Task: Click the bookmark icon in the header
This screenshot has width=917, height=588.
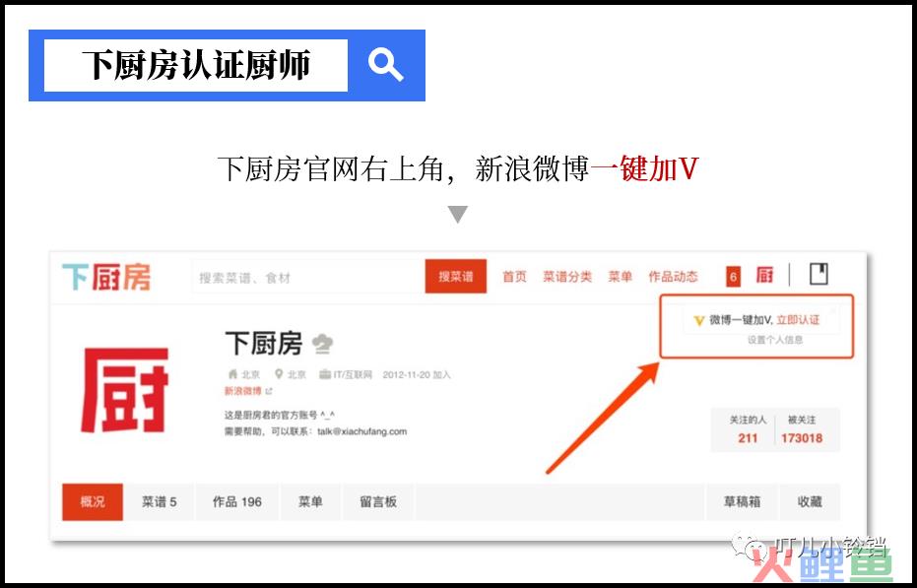Action: 819,274
